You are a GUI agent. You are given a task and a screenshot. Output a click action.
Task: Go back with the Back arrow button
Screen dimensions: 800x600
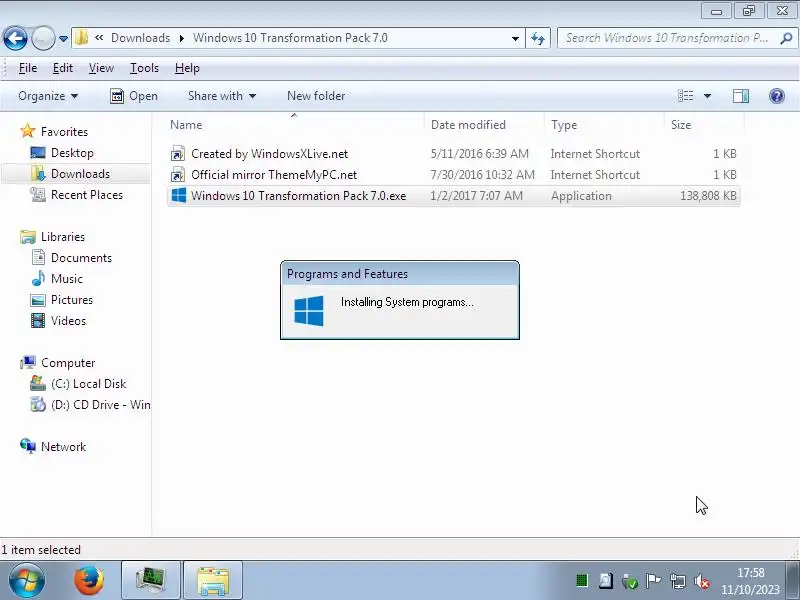15,38
